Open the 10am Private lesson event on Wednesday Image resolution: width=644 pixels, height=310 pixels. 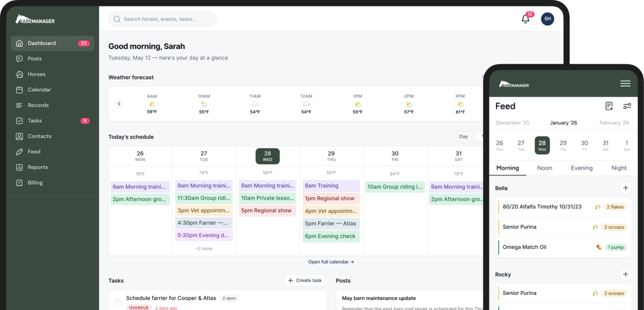point(267,198)
